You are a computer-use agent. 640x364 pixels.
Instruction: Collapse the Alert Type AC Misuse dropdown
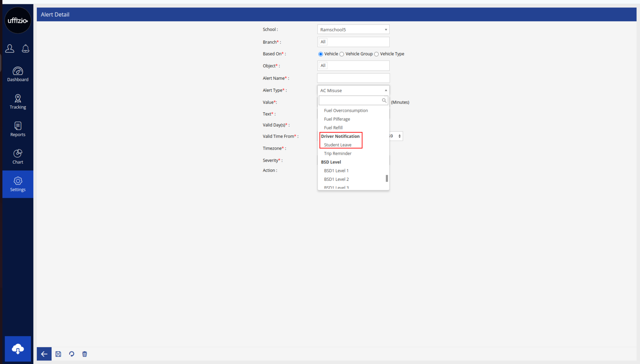click(353, 90)
